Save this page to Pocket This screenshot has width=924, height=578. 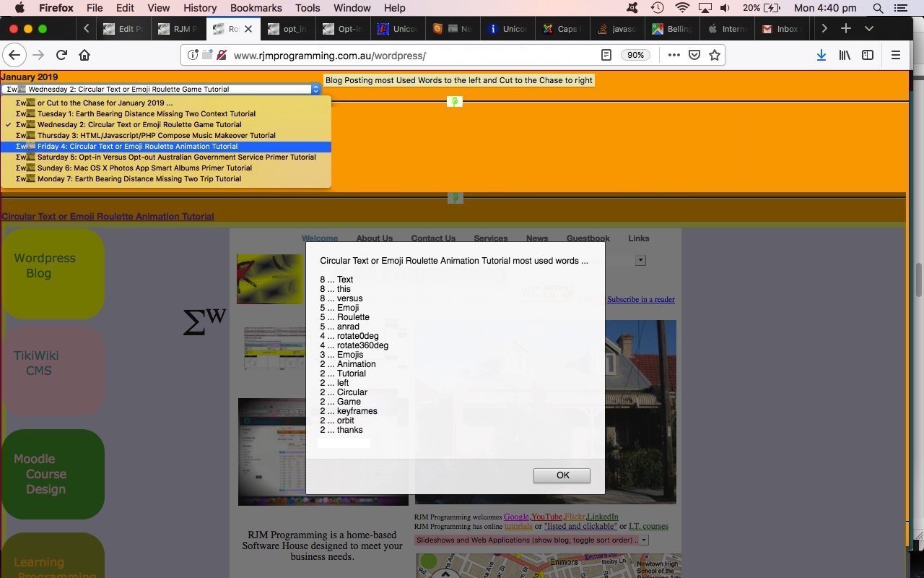pos(694,55)
